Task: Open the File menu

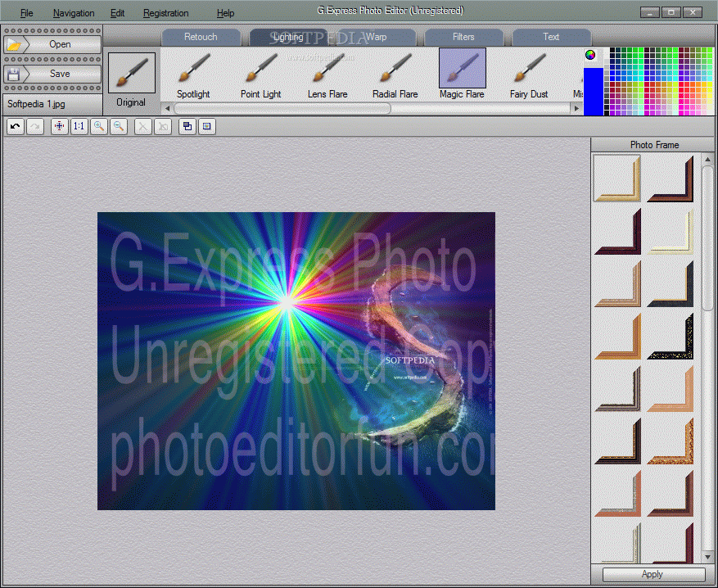Action: 26,13
